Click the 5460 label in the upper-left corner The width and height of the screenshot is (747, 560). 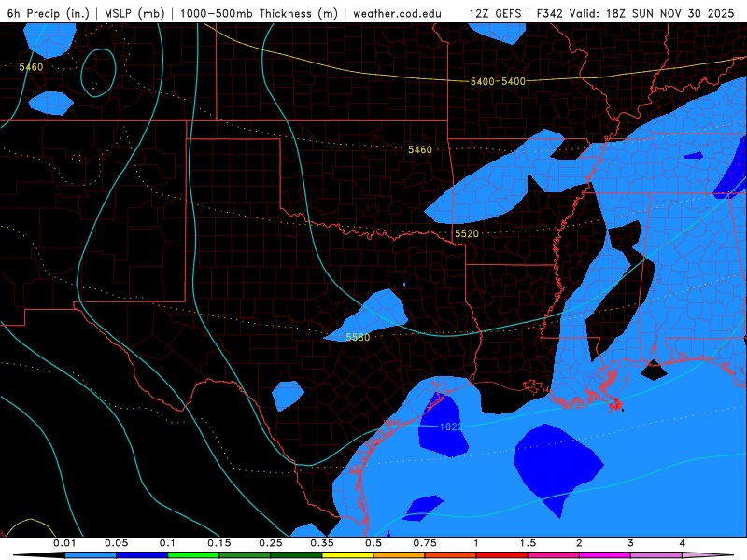pos(31,67)
